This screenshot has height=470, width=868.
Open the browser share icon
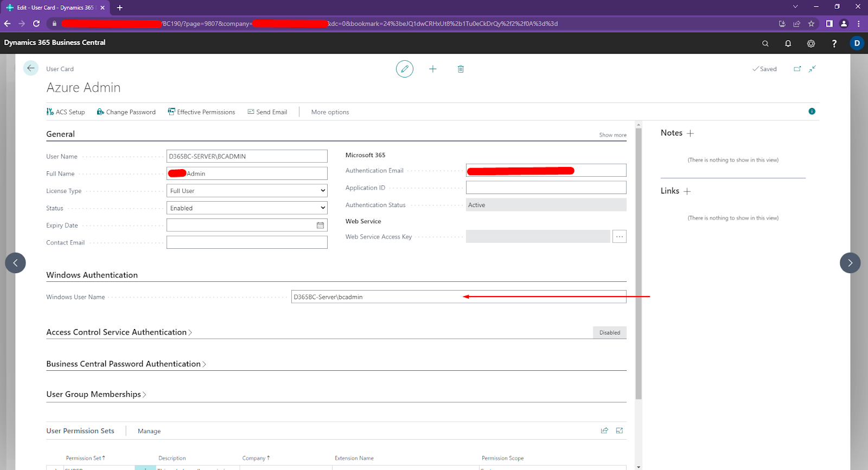796,23
